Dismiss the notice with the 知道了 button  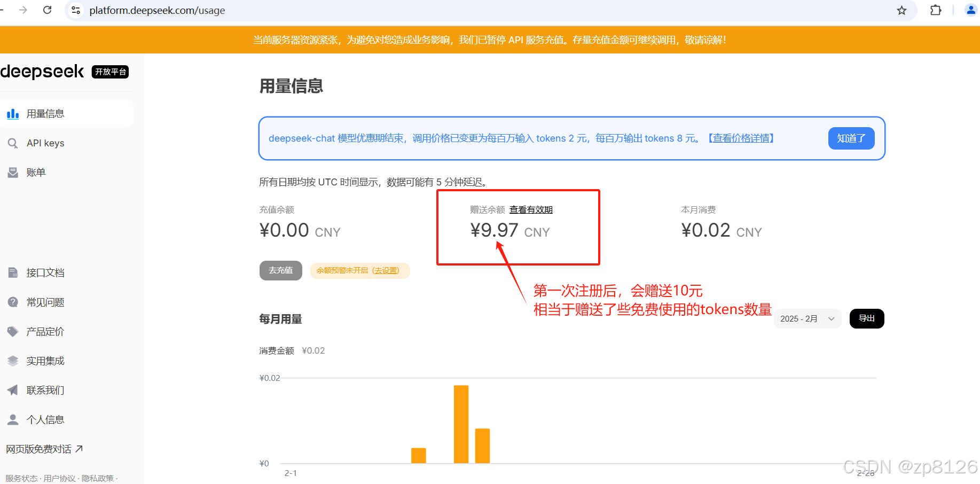(x=851, y=138)
